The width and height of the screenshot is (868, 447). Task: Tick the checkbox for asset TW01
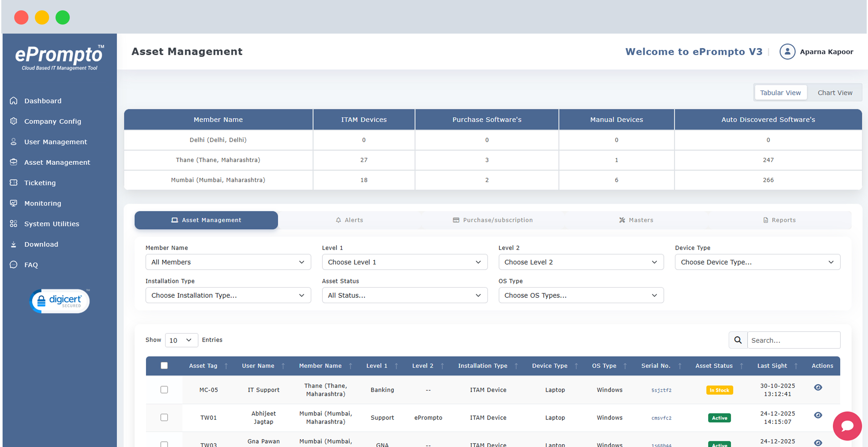[x=164, y=418]
